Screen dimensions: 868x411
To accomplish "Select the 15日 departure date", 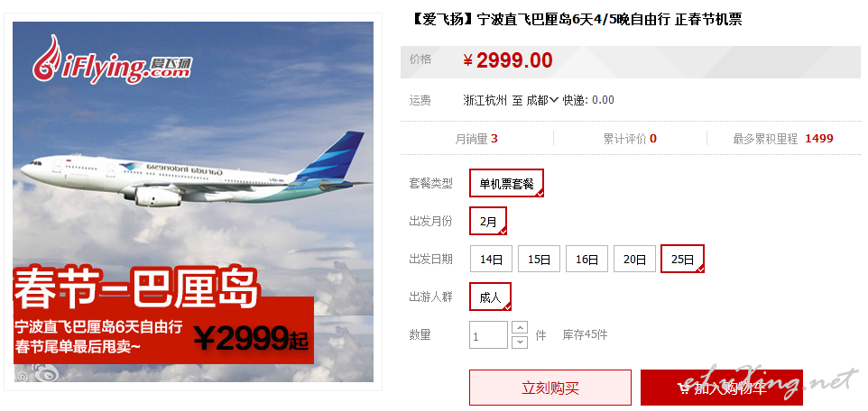I will (539, 259).
